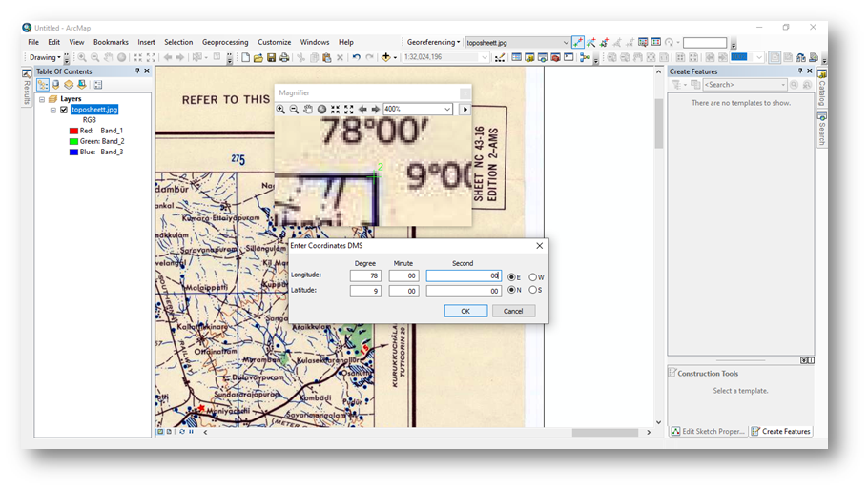Open the ModelBuilder window icon

tap(585, 57)
